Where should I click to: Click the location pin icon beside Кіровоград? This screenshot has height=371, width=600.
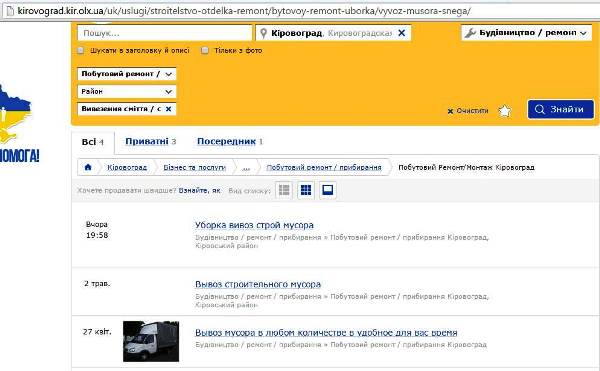pyautogui.click(x=263, y=33)
